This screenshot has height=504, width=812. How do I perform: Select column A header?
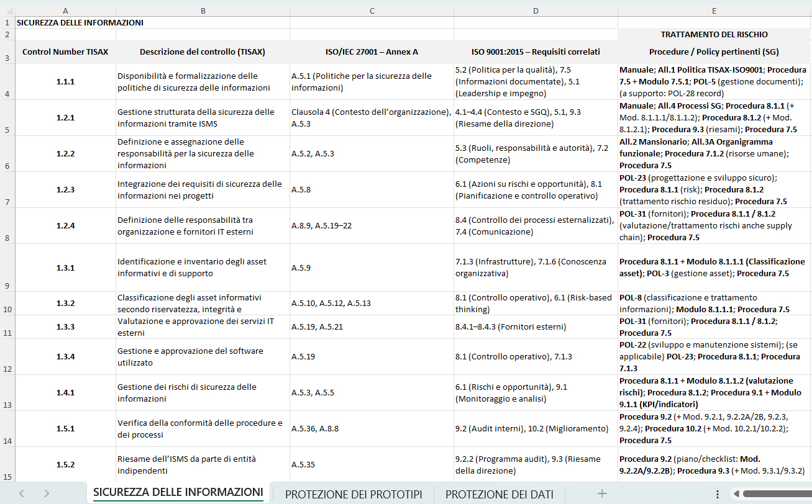click(66, 11)
